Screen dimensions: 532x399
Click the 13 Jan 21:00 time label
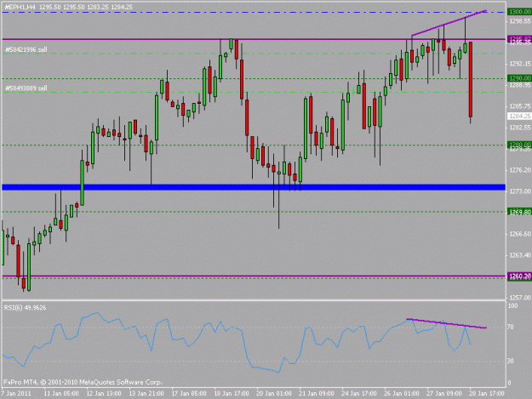pyautogui.click(x=146, y=394)
